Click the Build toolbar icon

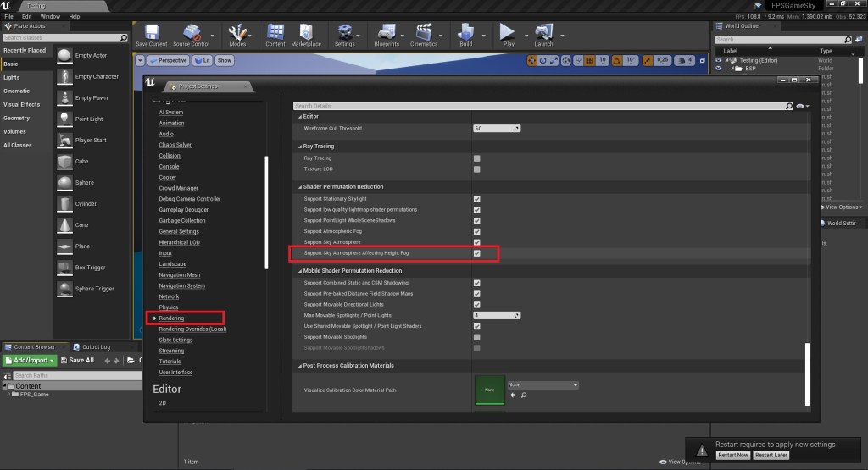point(465,35)
